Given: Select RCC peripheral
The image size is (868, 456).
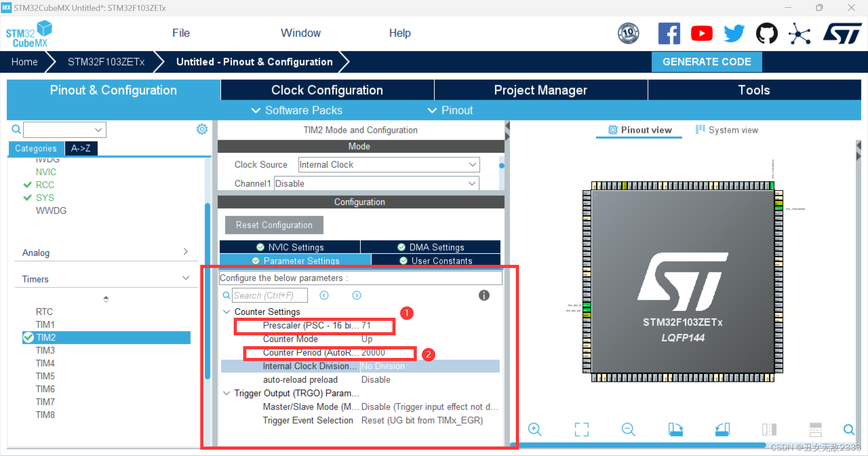Looking at the screenshot, I should [45, 185].
